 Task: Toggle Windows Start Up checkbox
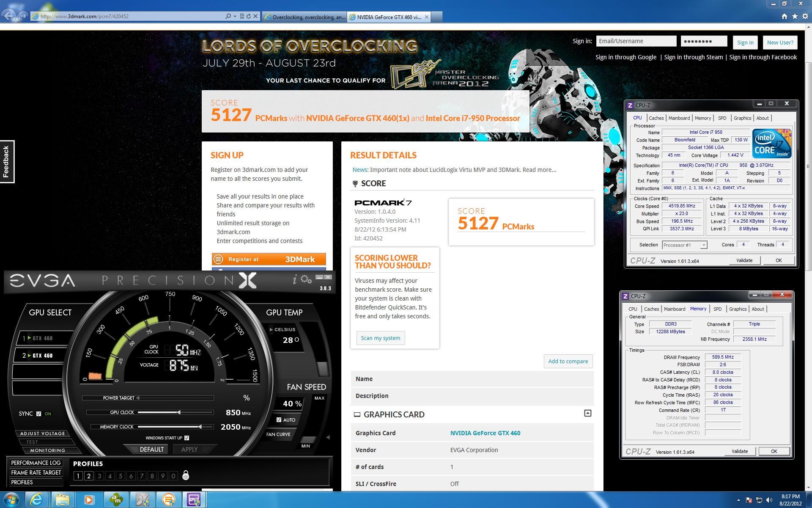point(187,438)
